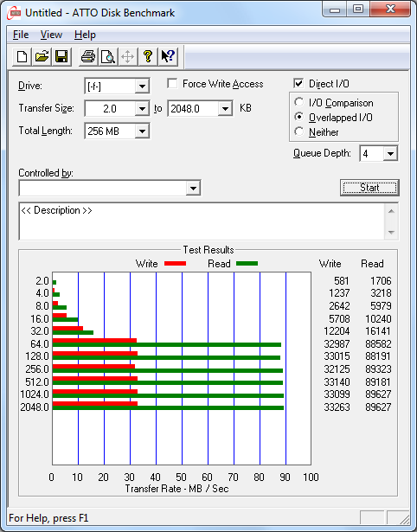
Task: Expand the Controlled by dropdown
Action: (x=193, y=188)
